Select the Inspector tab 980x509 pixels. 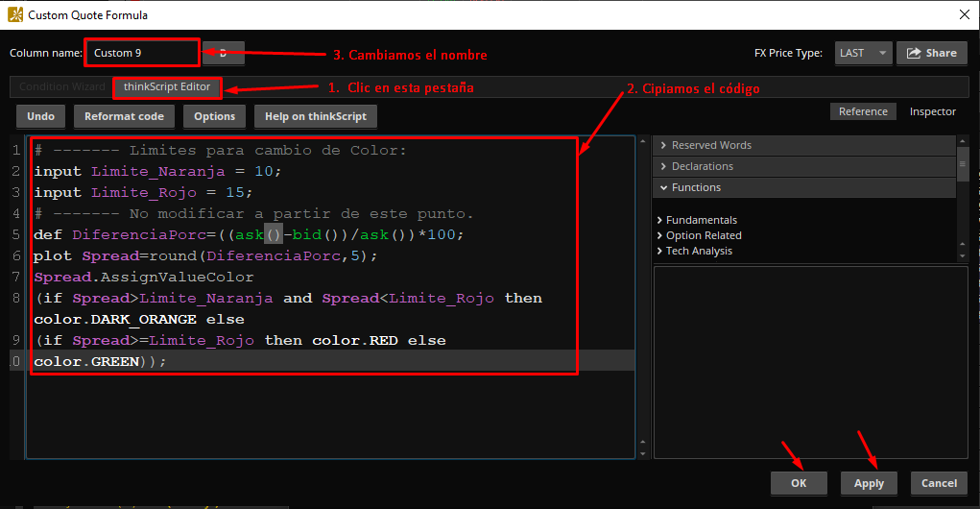[933, 111]
